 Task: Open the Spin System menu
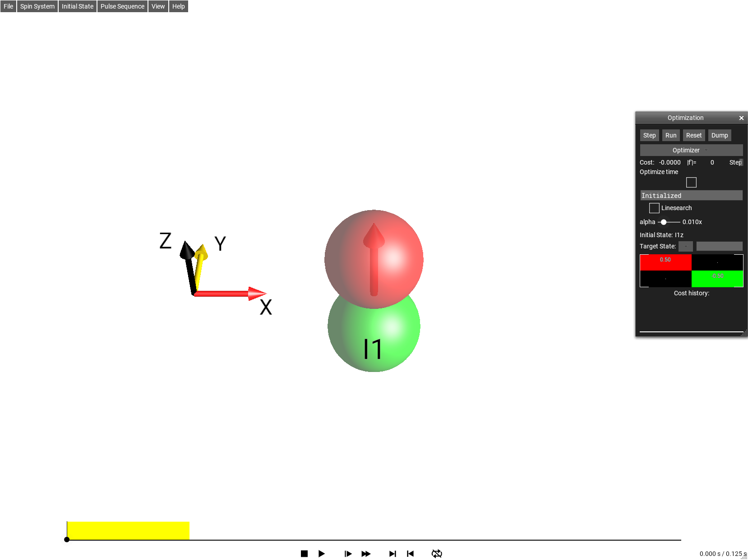(37, 6)
